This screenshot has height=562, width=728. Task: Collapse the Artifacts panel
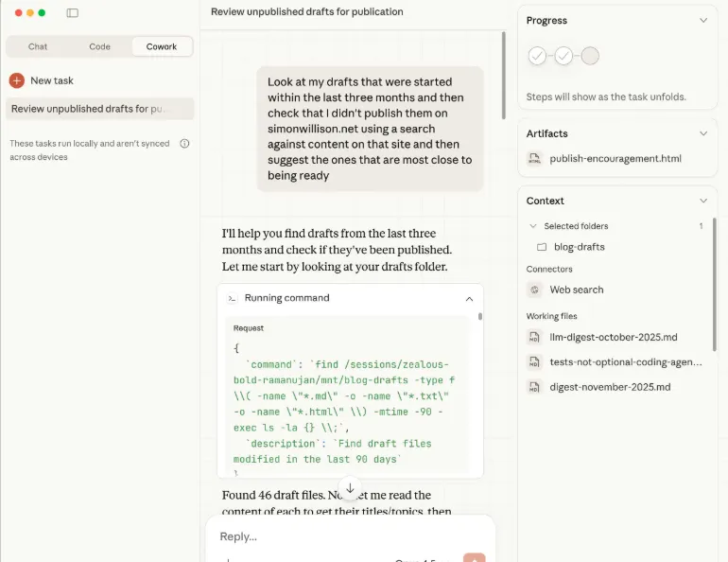[702, 133]
